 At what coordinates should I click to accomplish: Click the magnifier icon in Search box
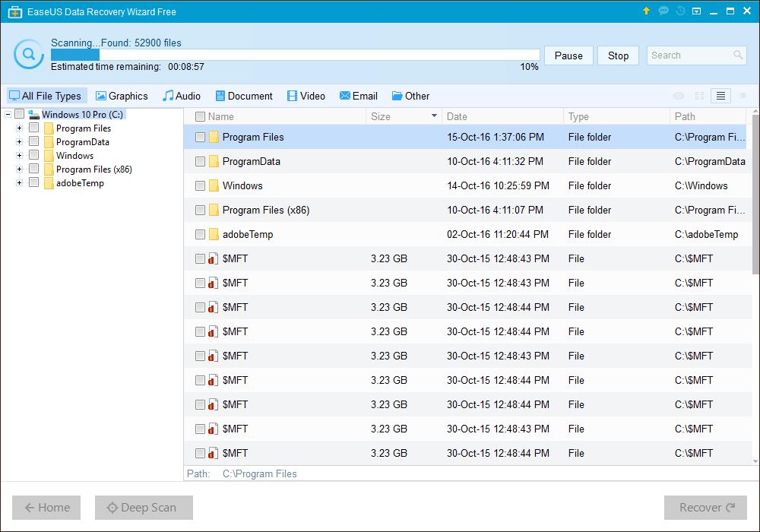[x=738, y=55]
